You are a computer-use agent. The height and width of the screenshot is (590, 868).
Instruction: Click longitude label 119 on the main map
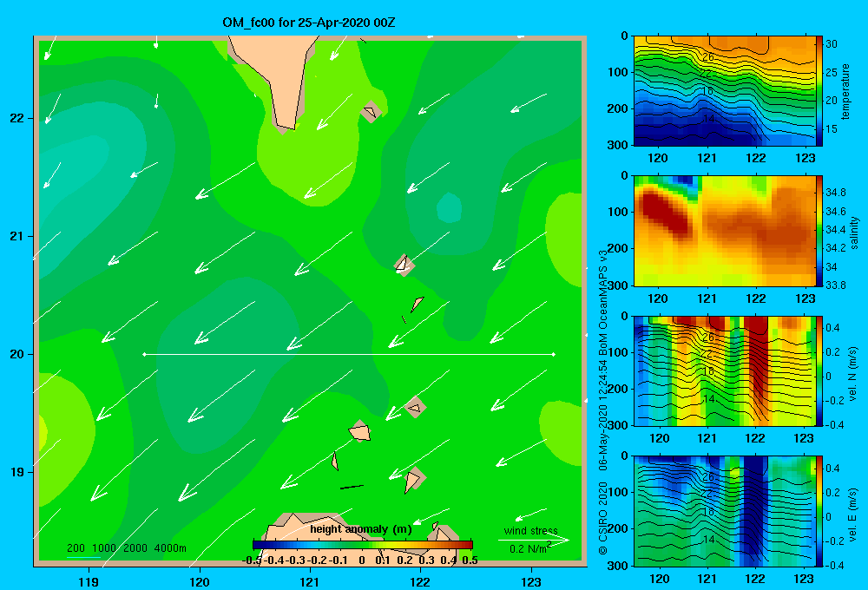[89, 581]
